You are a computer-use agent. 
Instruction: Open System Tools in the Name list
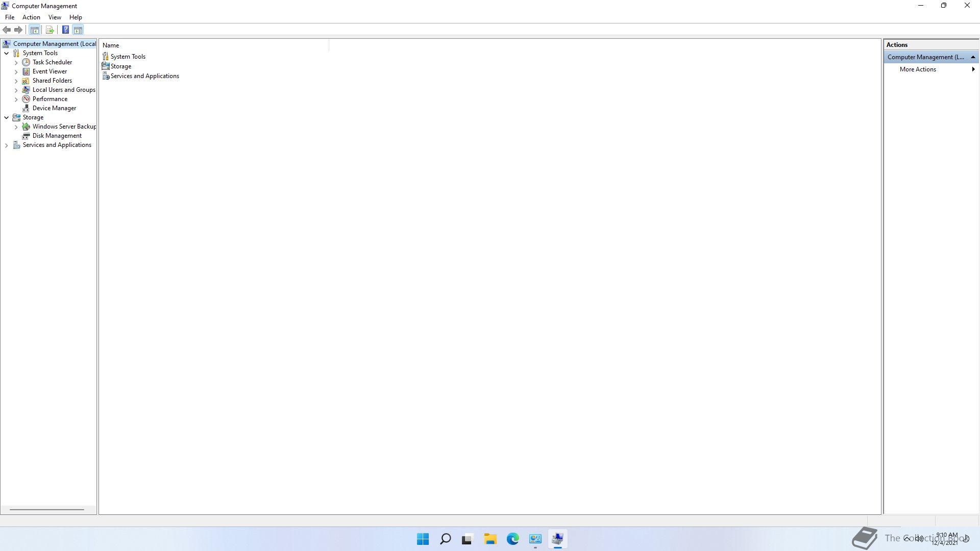(x=128, y=57)
